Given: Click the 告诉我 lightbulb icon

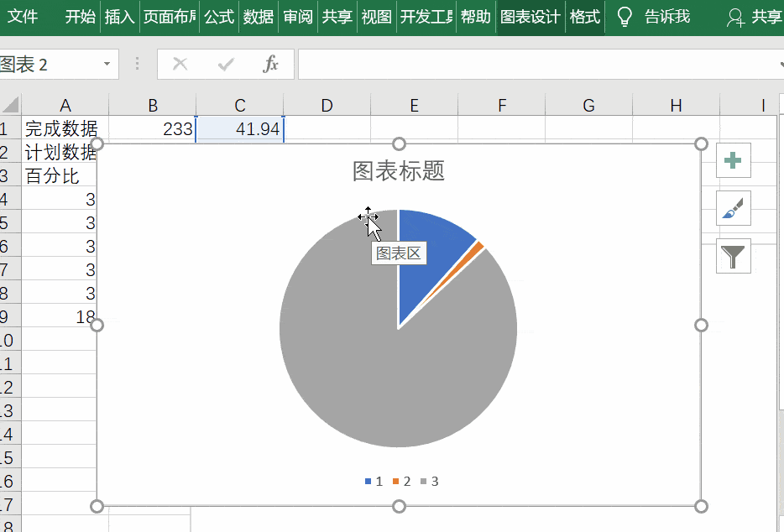Looking at the screenshot, I should [624, 17].
